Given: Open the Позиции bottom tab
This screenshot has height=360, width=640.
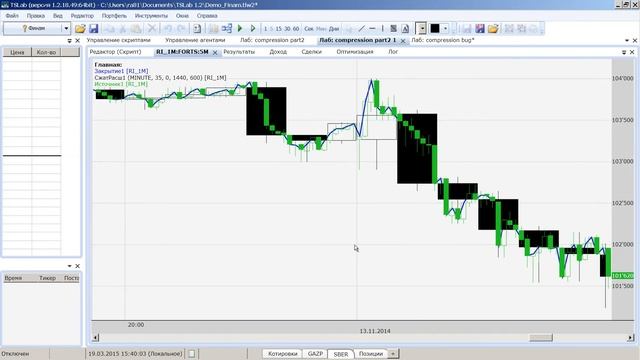Looking at the screenshot, I should pyautogui.click(x=371, y=354).
